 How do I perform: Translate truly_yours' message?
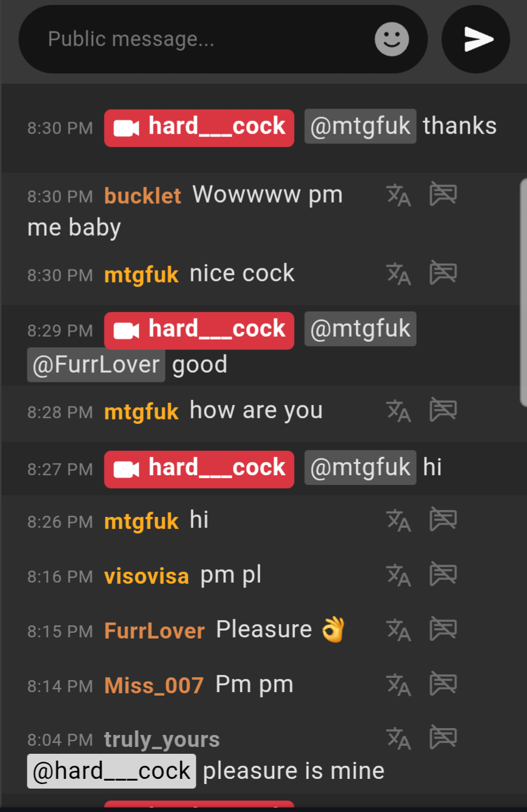(x=399, y=738)
